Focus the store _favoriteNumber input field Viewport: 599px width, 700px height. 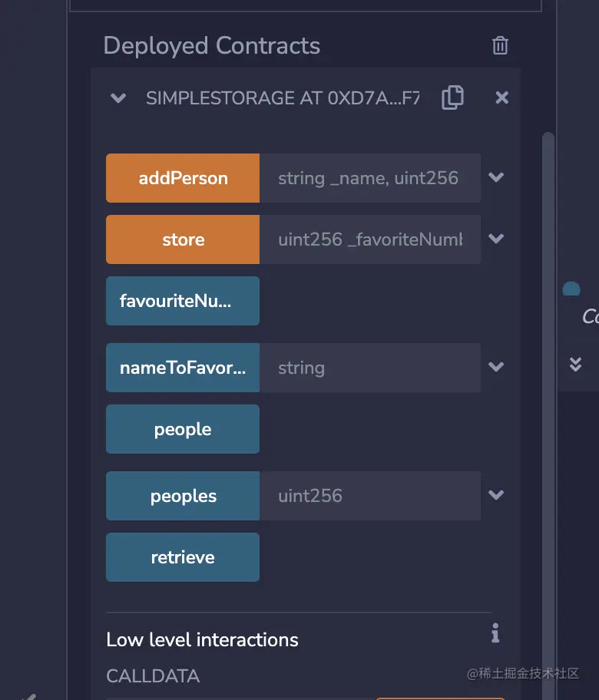click(x=369, y=239)
